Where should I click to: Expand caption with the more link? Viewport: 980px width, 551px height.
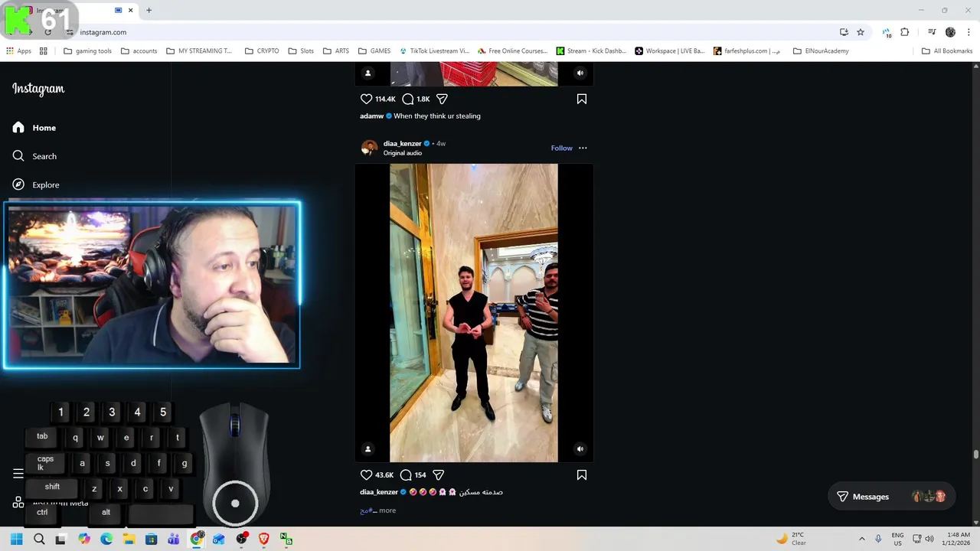(387, 510)
